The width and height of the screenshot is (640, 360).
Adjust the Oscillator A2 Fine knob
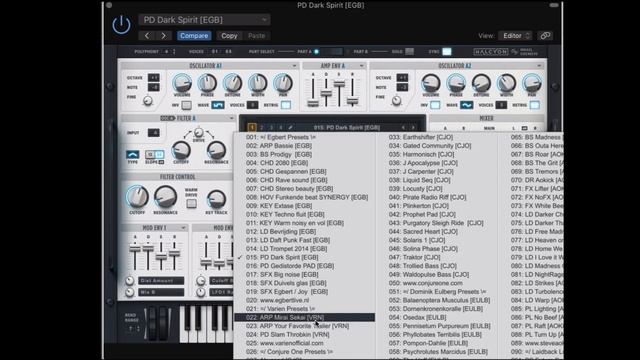(396, 100)
